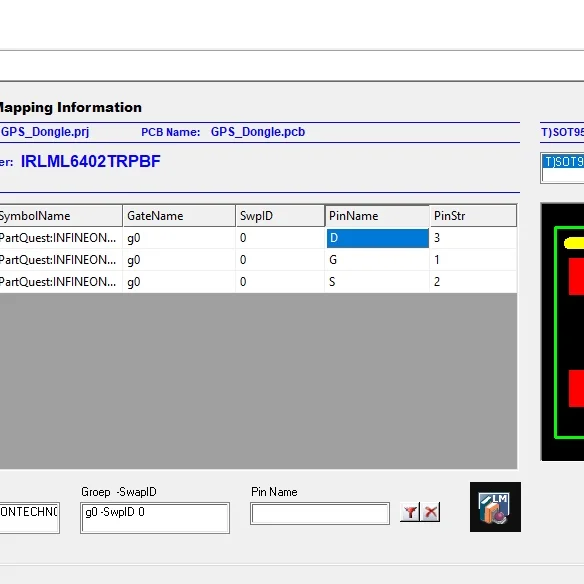Click PinStr value 1 cell
This screenshot has width=584, height=584.
(x=473, y=260)
